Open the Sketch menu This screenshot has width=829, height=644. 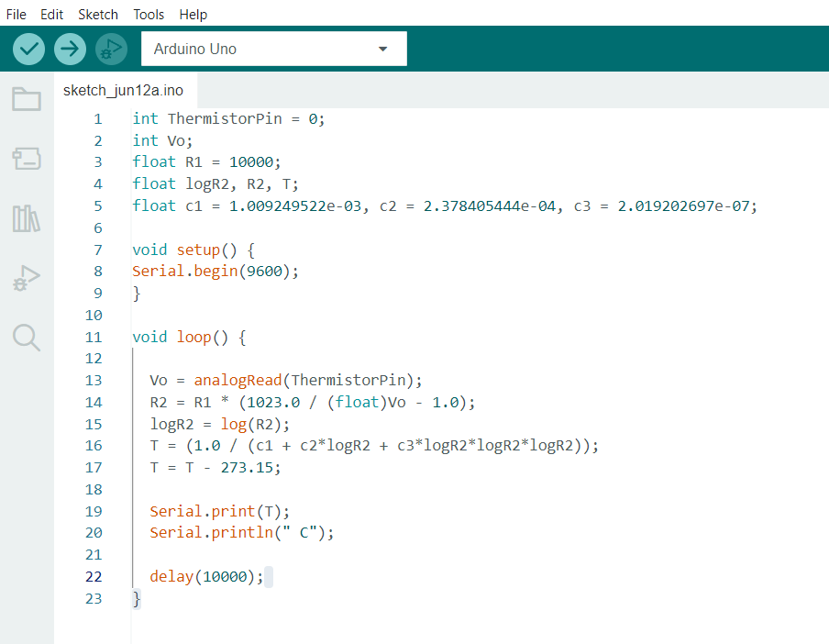[x=97, y=14]
